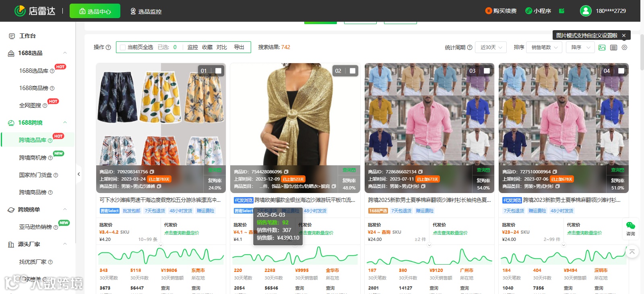Select product card 03 checkbox
Viewport: 644px width, 294px height.
[x=487, y=71]
